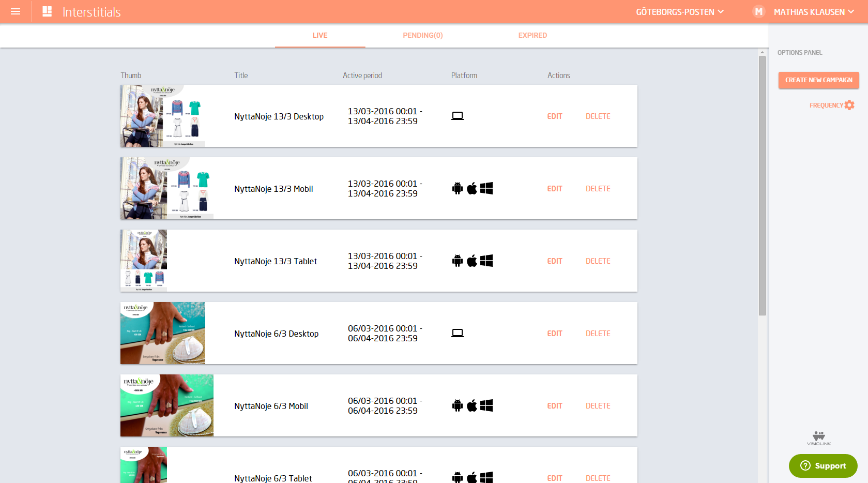Viewport: 868px width, 483px height.
Task: Click the Active period column header
Action: 362,76
